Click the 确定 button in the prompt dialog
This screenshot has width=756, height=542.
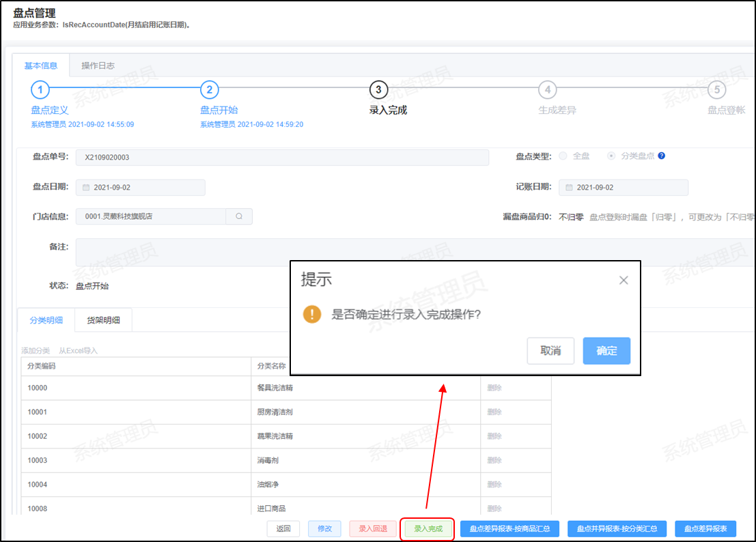point(606,351)
